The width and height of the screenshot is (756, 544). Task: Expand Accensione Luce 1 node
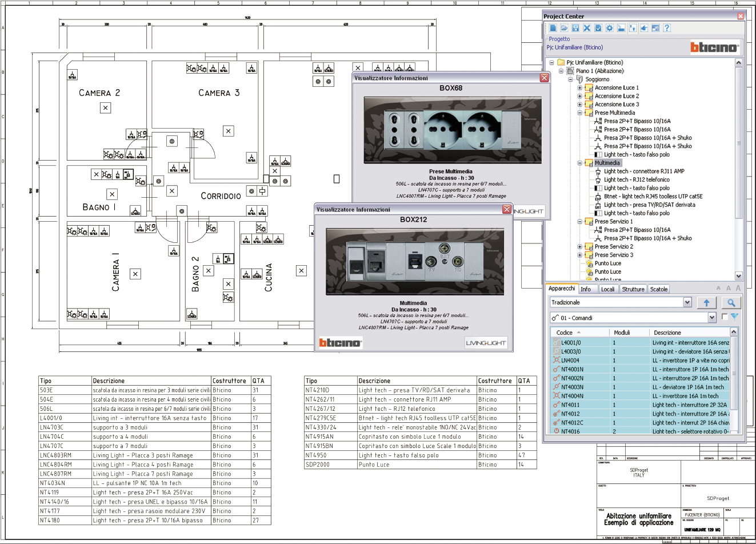579,88
